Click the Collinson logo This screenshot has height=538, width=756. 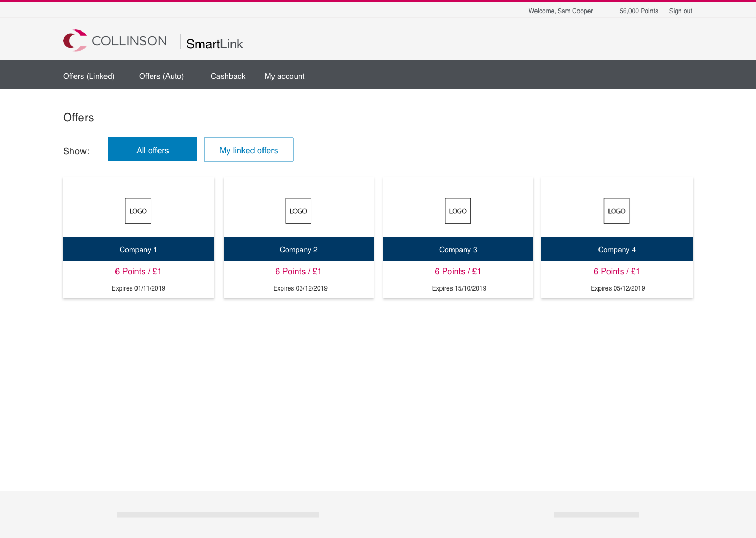[x=115, y=40]
